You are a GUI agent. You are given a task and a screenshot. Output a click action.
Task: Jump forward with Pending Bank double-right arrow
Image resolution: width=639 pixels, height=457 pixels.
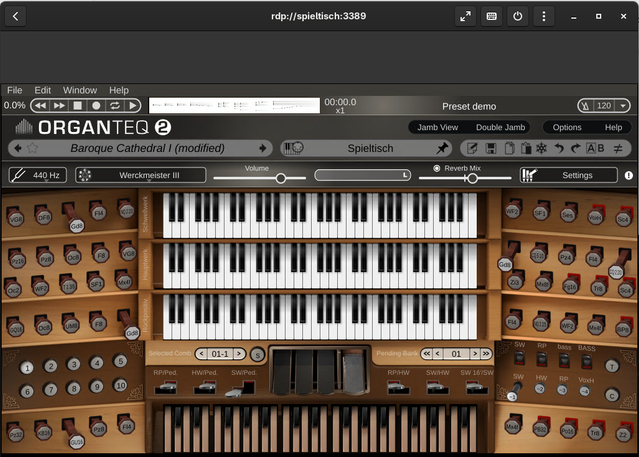point(486,353)
